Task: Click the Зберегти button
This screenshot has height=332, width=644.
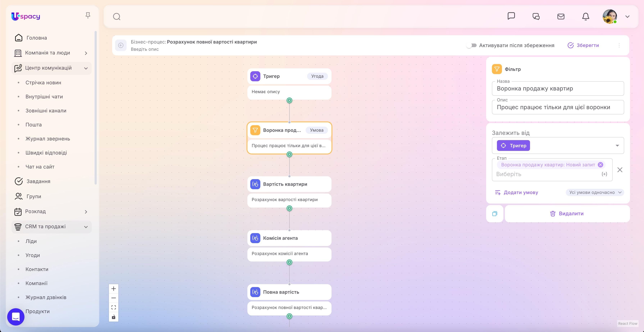Action: click(583, 45)
